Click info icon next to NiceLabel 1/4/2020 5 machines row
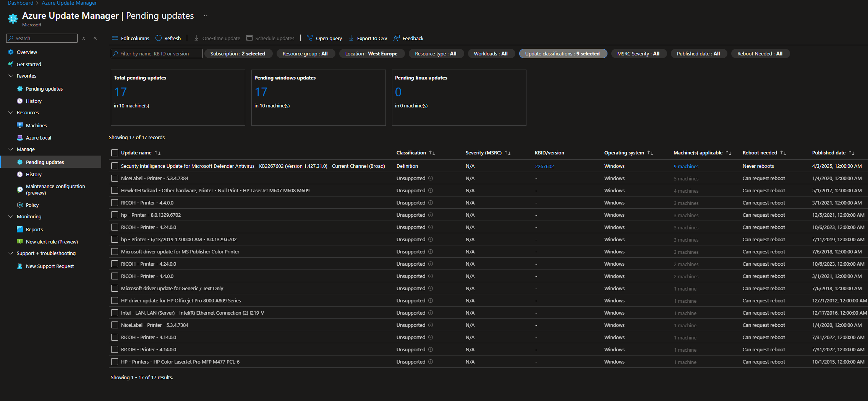The height and width of the screenshot is (401, 868). (x=431, y=178)
